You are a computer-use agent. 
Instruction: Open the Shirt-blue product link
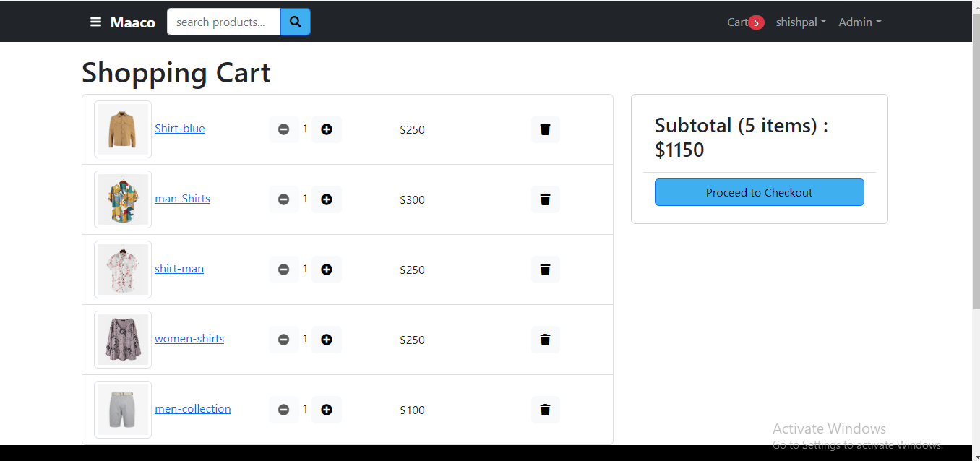[179, 128]
